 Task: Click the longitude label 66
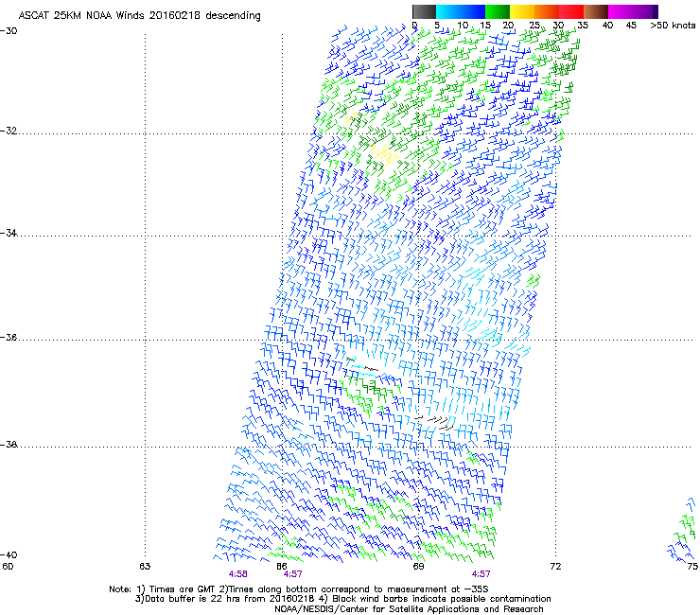click(282, 567)
